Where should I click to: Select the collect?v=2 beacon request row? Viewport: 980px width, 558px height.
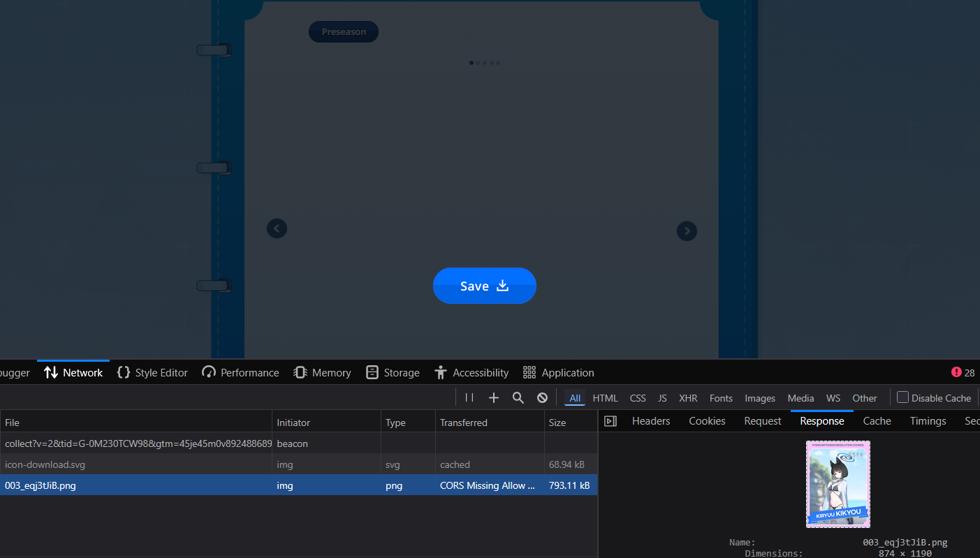[298, 443]
